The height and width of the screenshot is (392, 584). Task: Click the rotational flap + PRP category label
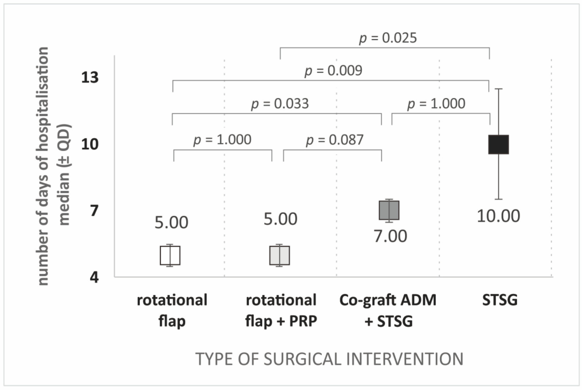tap(281, 310)
